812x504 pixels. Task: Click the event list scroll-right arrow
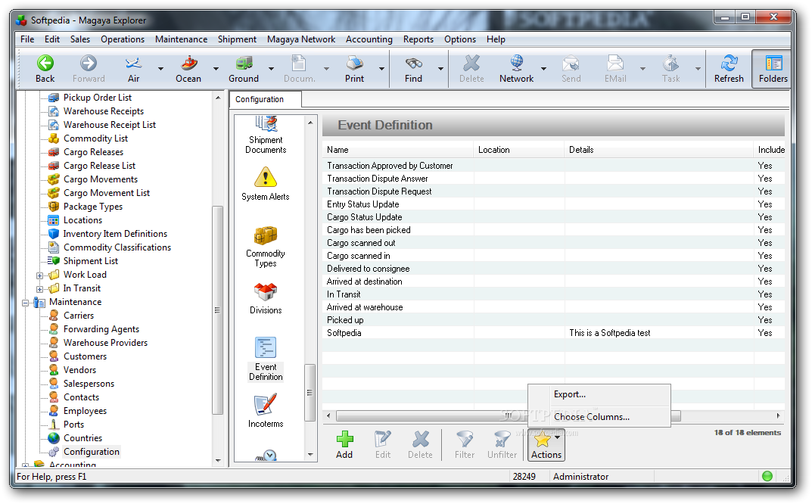778,416
